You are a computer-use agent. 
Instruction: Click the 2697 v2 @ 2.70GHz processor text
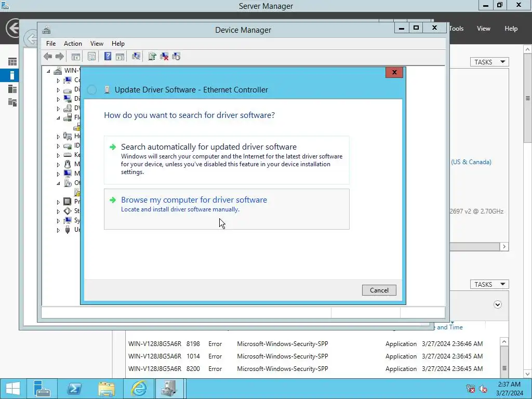[476, 211]
